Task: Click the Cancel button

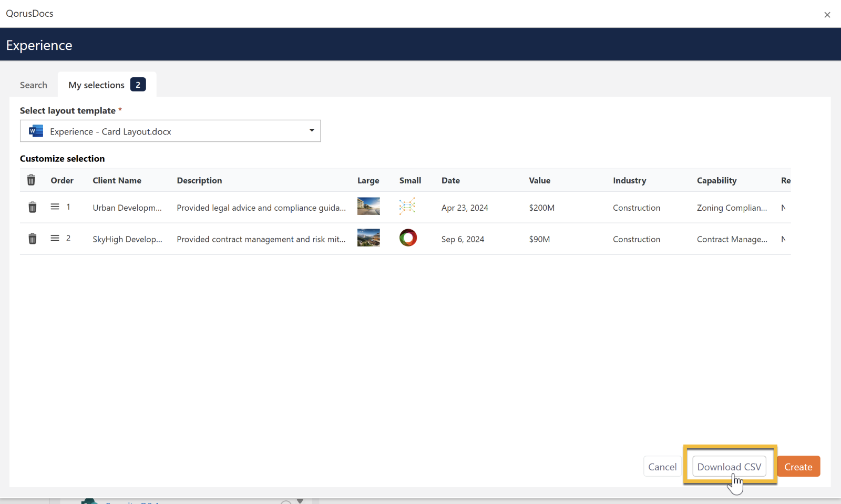Action: [662, 467]
